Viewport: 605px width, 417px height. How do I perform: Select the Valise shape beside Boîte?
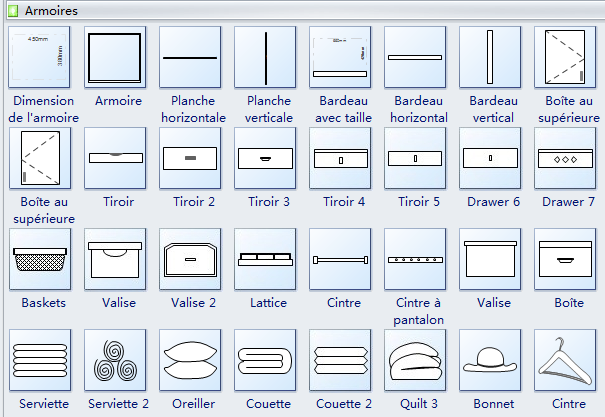tap(490, 259)
